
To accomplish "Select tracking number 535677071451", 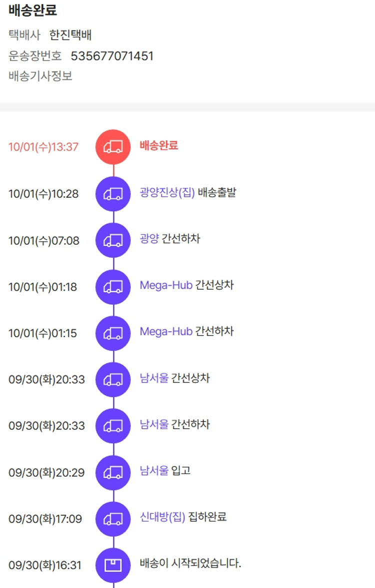I will (x=112, y=56).
